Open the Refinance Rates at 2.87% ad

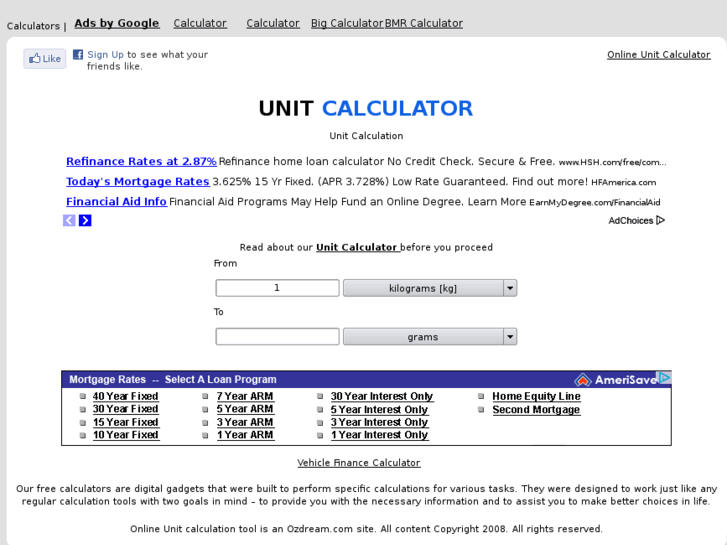coord(141,161)
